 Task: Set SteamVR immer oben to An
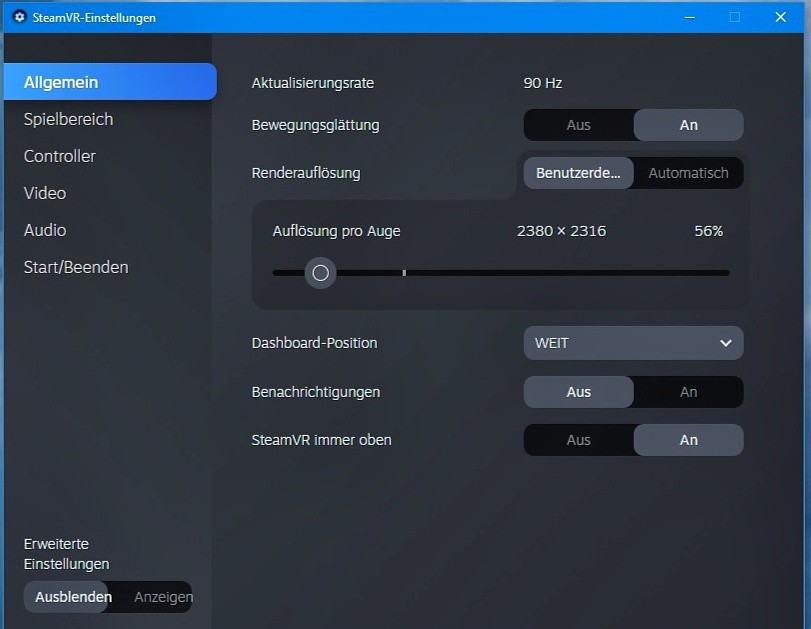click(x=688, y=440)
